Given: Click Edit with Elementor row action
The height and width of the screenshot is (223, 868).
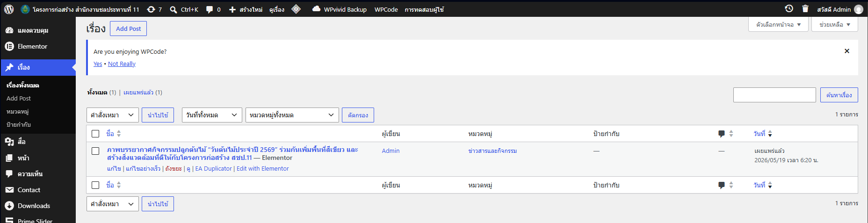Looking at the screenshot, I should point(263,169).
